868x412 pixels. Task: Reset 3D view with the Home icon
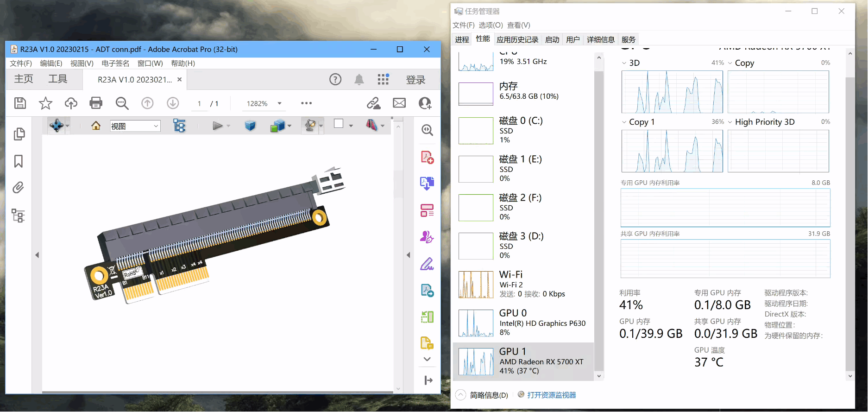(96, 126)
